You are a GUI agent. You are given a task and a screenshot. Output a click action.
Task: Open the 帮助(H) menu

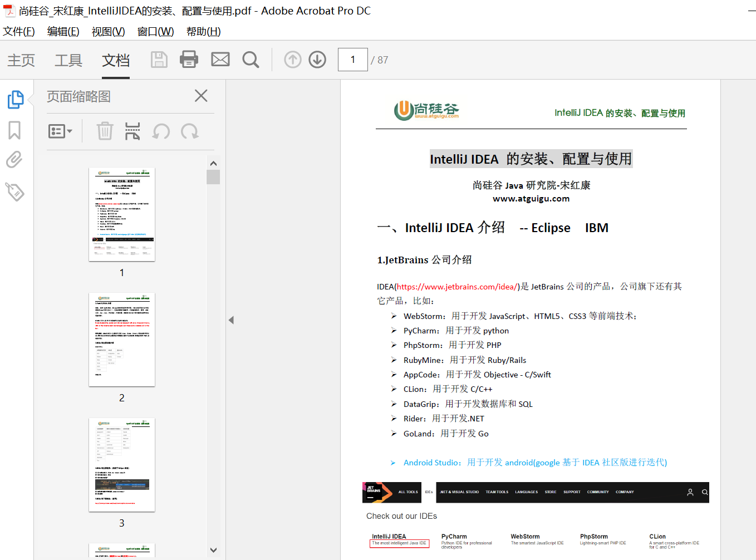coord(204,32)
